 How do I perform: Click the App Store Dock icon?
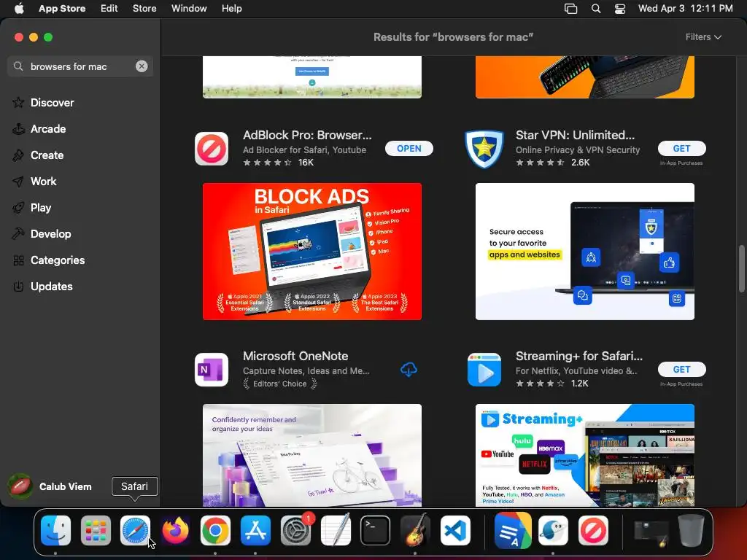coord(255,530)
